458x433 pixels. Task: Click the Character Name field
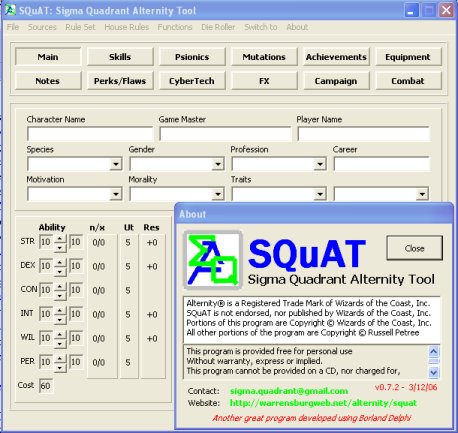(90, 134)
